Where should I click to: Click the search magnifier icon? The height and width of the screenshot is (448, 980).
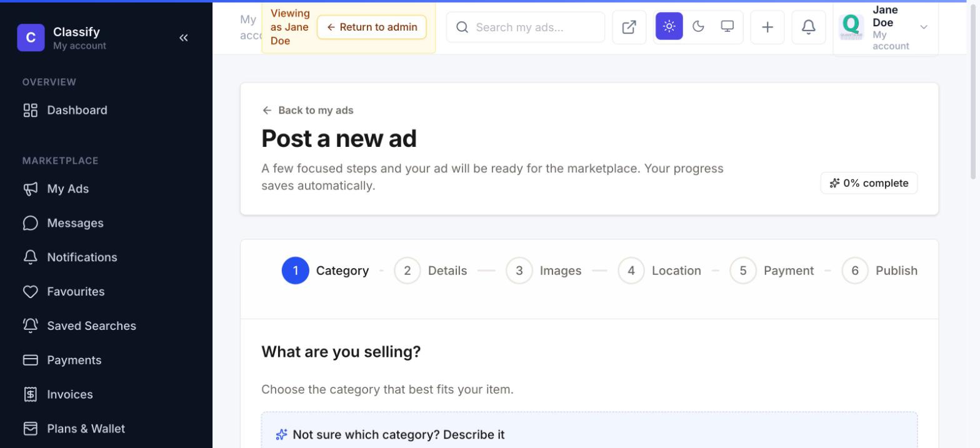pyautogui.click(x=462, y=27)
